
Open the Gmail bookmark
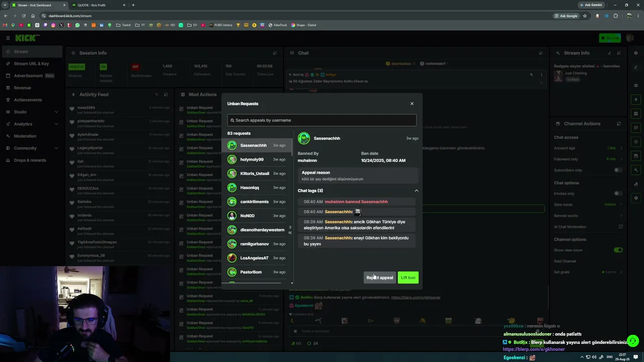(5, 25)
